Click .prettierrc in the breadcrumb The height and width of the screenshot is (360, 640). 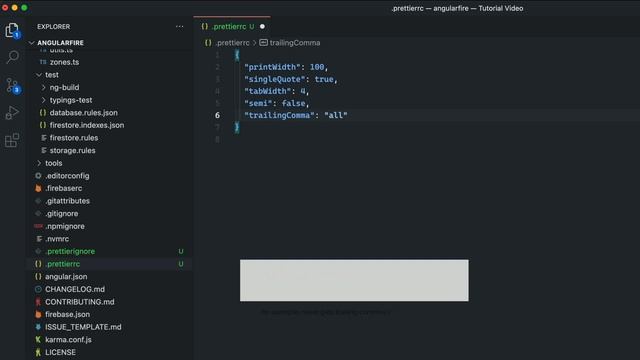232,43
